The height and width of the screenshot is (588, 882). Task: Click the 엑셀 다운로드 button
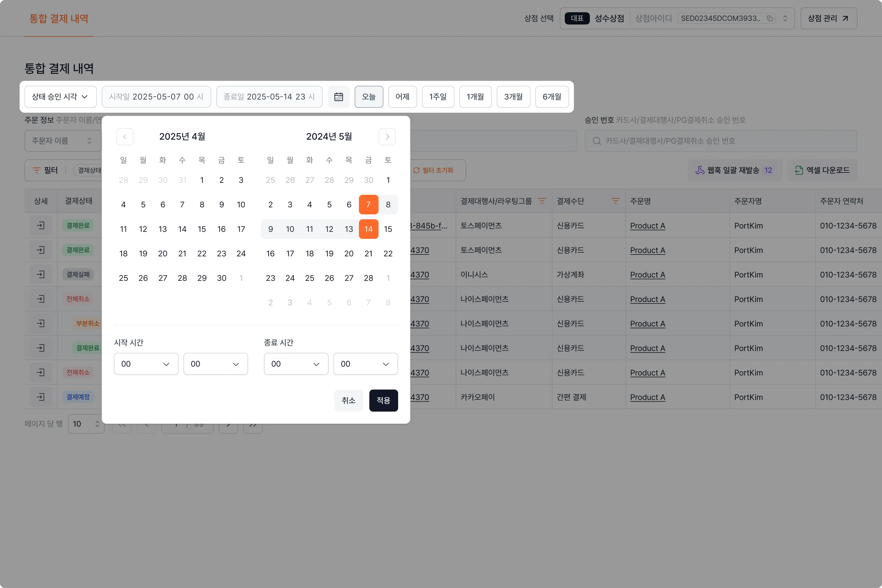click(x=822, y=170)
